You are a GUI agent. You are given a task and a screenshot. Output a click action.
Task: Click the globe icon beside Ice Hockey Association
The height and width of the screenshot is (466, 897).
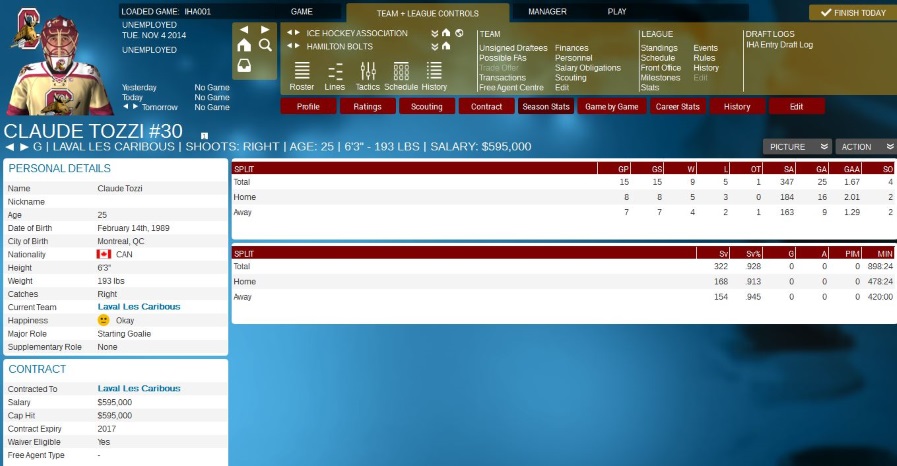tap(459, 33)
